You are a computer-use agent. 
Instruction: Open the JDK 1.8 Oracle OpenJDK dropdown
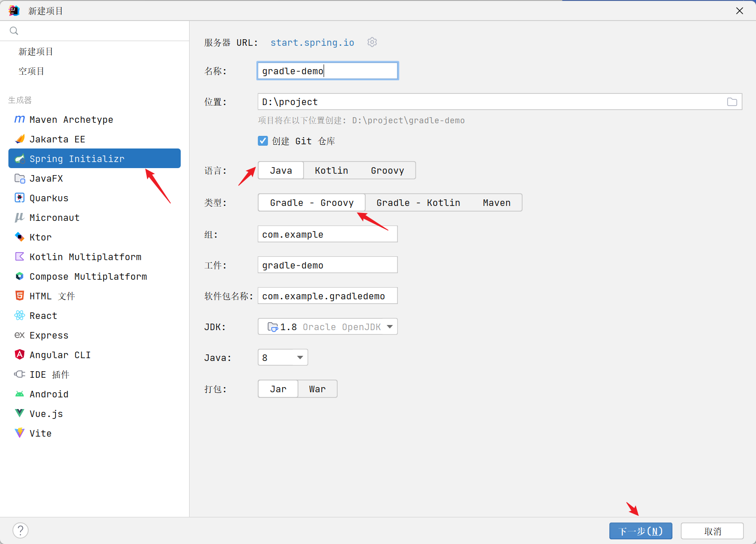pyautogui.click(x=327, y=326)
